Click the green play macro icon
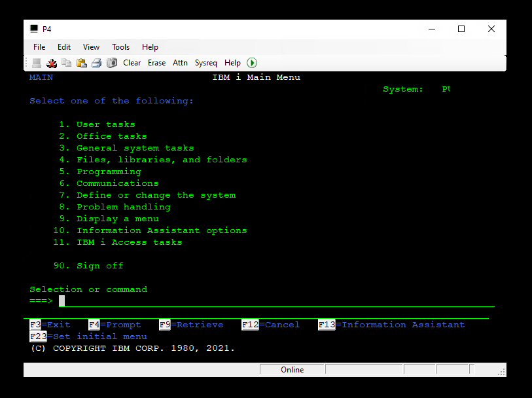The image size is (532, 398). tap(252, 63)
